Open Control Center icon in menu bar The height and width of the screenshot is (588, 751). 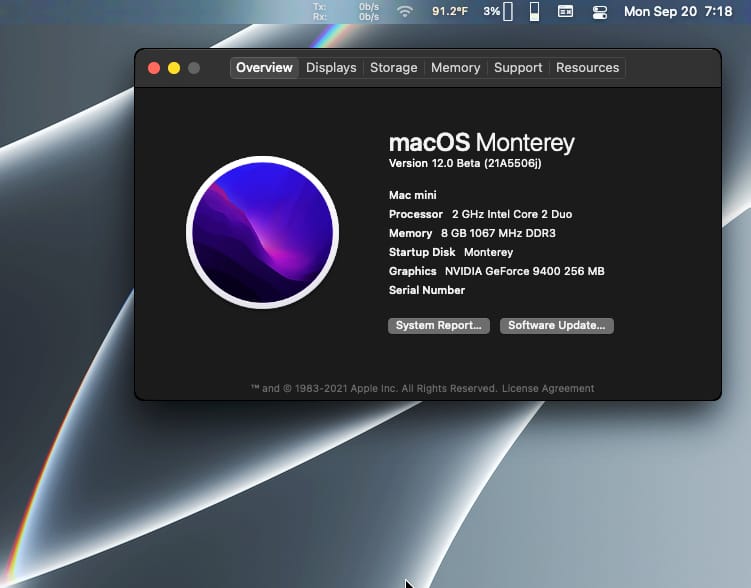point(600,11)
